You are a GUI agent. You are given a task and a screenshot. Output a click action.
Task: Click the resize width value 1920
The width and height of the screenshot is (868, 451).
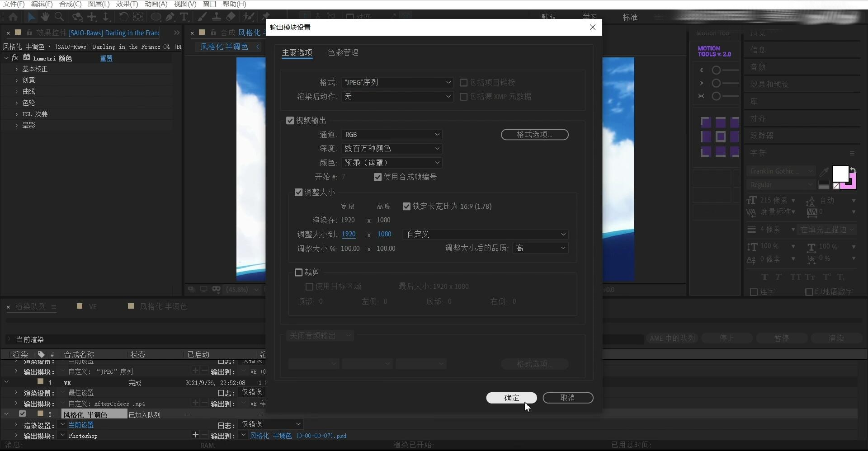349,234
